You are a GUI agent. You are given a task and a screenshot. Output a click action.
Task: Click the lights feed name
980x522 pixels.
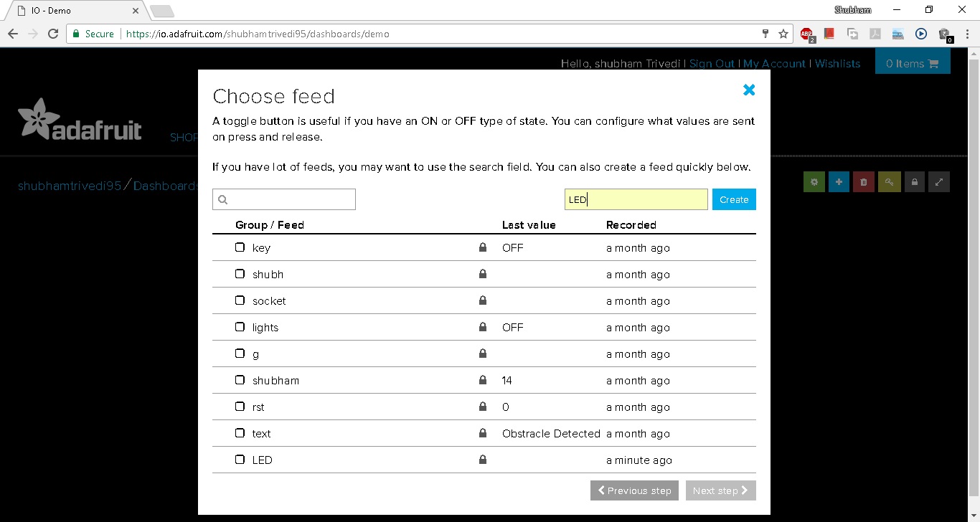coord(265,327)
